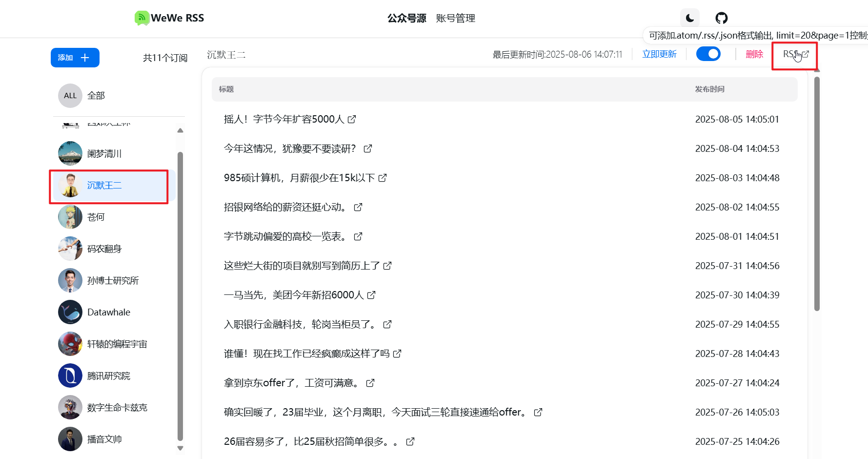The height and width of the screenshot is (459, 868).
Task: Open external link for 拿到京东offer了 article
Action: point(370,383)
